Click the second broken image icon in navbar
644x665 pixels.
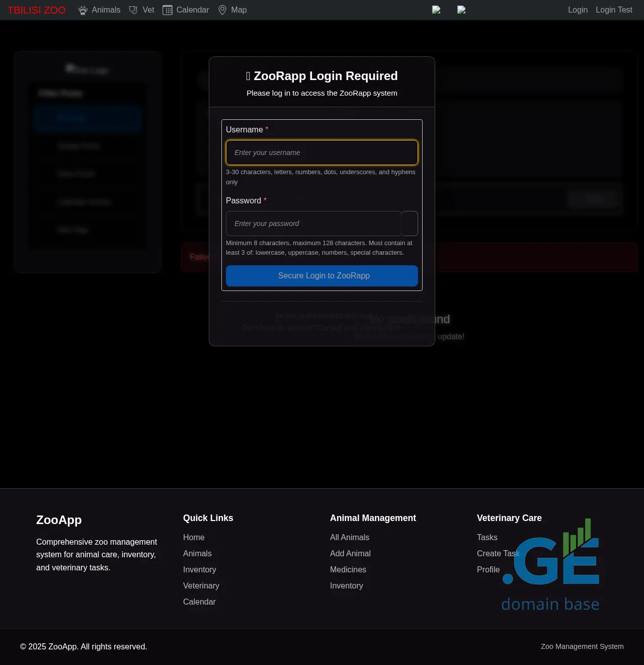pyautogui.click(x=461, y=10)
